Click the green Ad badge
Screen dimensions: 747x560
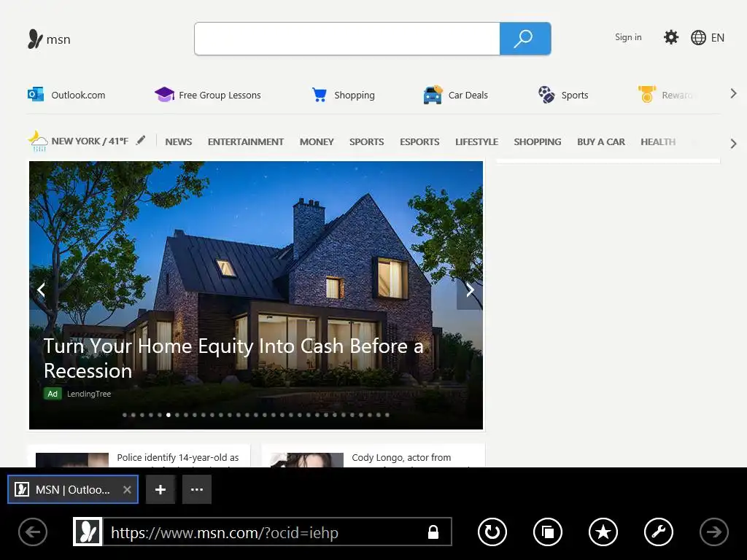(x=53, y=394)
